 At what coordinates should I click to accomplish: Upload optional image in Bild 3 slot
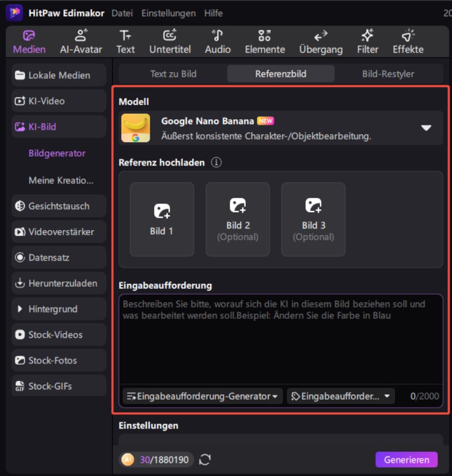tap(313, 219)
